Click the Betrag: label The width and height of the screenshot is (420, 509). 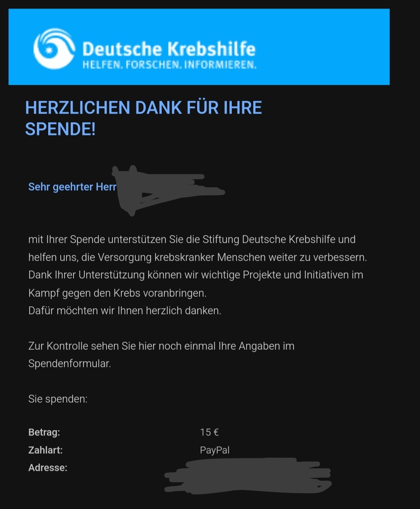tap(44, 432)
